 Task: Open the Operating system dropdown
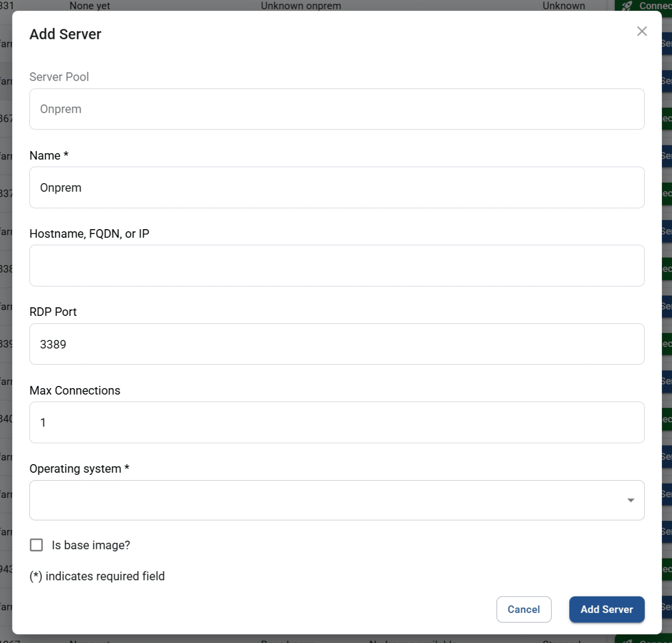tap(337, 500)
